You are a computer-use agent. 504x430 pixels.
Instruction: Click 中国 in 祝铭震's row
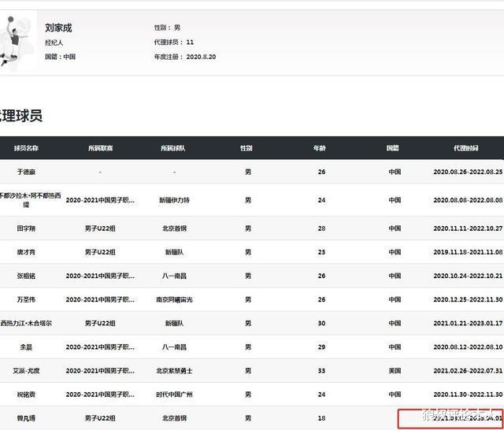point(395,395)
